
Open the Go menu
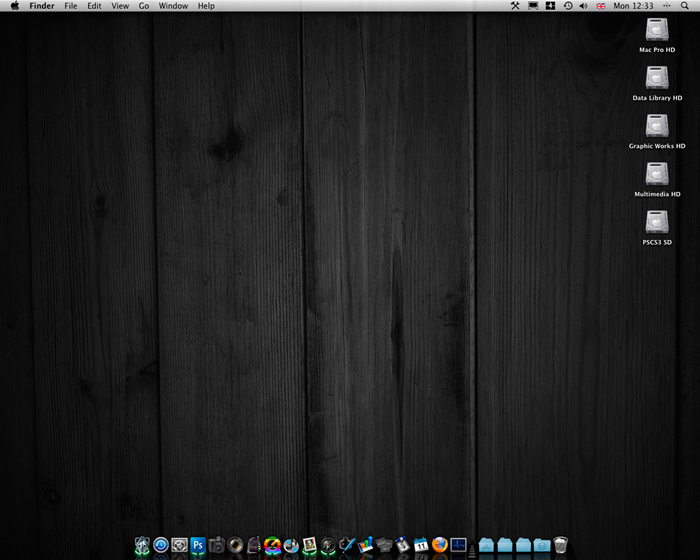click(x=144, y=6)
